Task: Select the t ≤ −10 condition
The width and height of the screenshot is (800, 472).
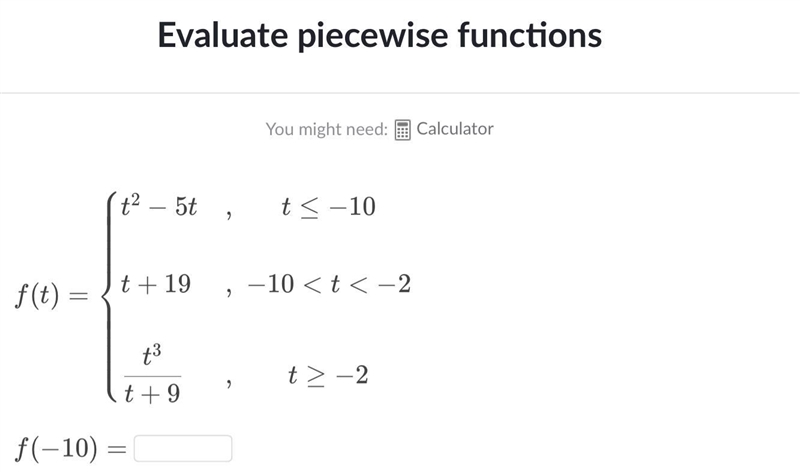Action: point(328,207)
